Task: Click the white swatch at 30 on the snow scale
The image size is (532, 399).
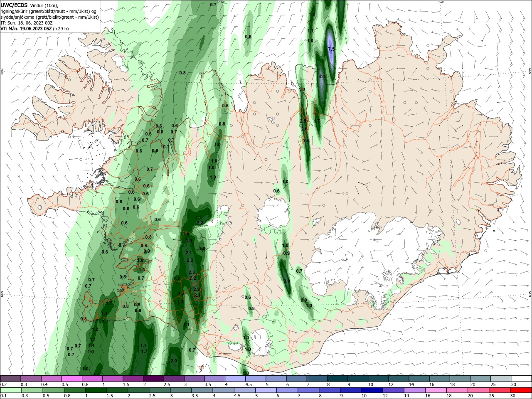Action: 521,379
